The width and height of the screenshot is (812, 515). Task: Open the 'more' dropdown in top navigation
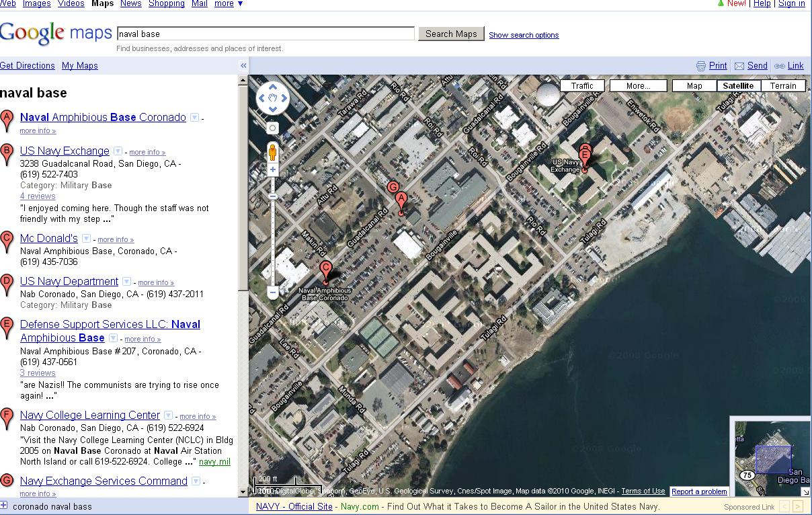229,3
